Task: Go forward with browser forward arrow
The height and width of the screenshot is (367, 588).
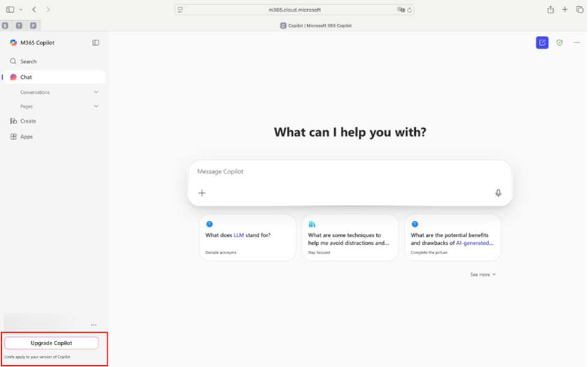Action: point(48,10)
